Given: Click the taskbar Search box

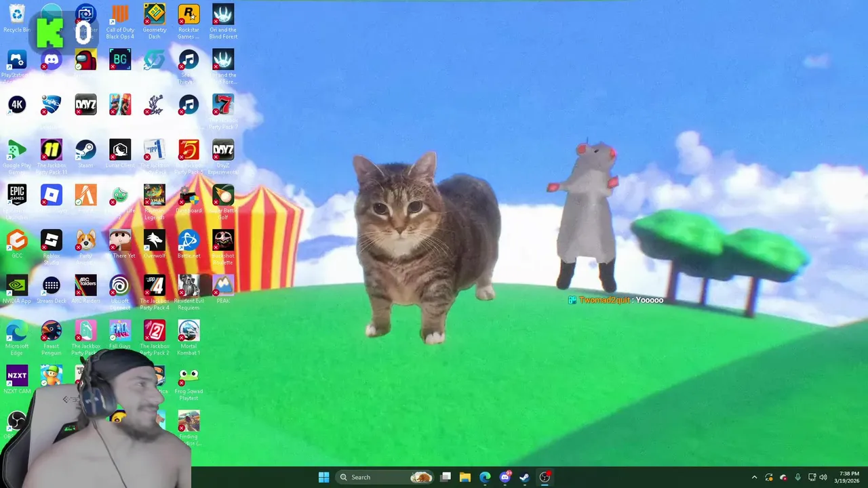Looking at the screenshot, I should (x=385, y=477).
